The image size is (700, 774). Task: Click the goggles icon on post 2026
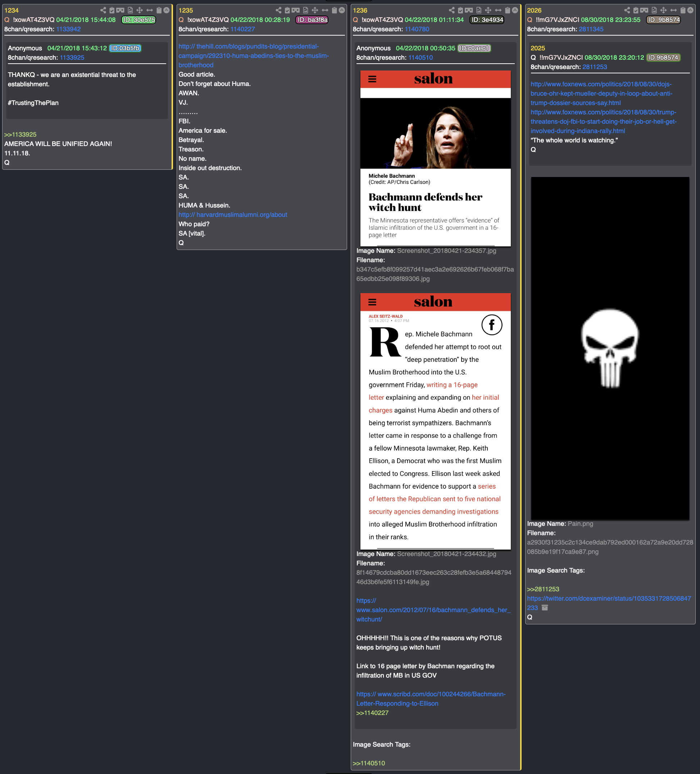pyautogui.click(x=644, y=10)
